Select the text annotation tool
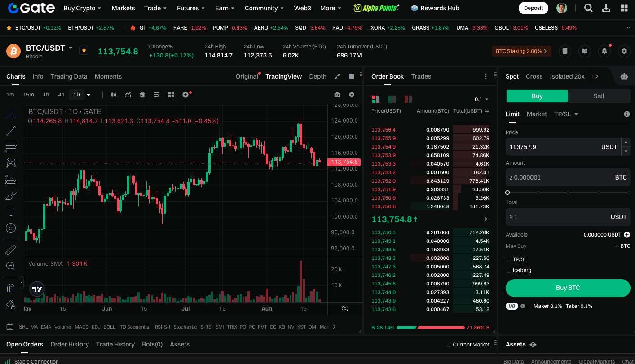The height and width of the screenshot is (364, 635). coord(11,212)
